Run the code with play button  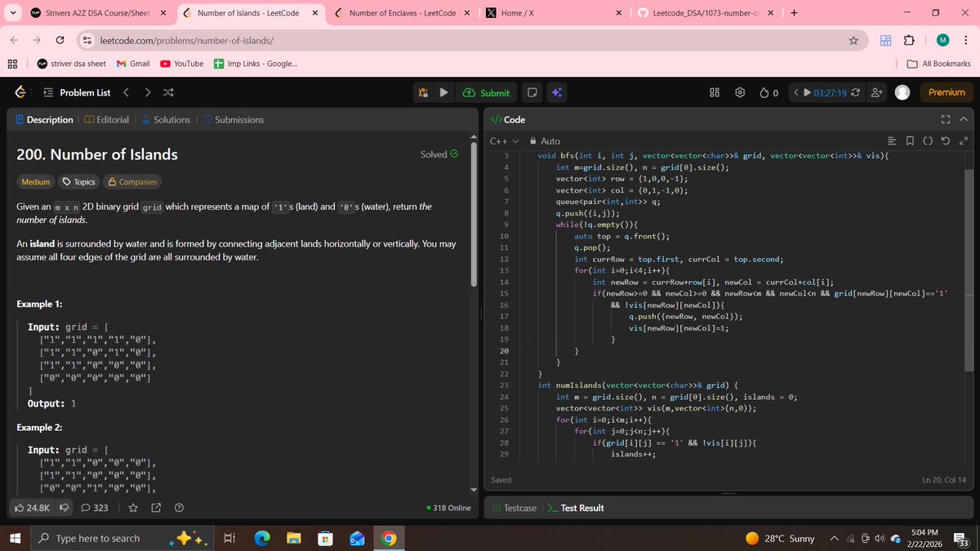point(443,93)
